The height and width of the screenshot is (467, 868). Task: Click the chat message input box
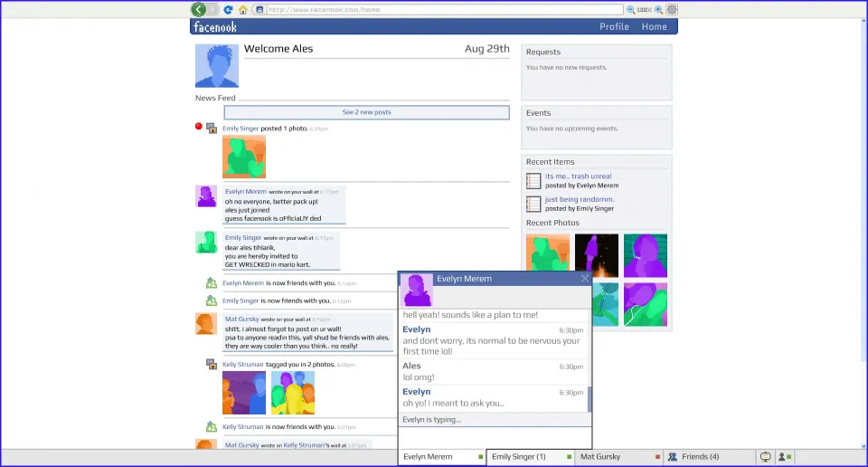pos(495,437)
